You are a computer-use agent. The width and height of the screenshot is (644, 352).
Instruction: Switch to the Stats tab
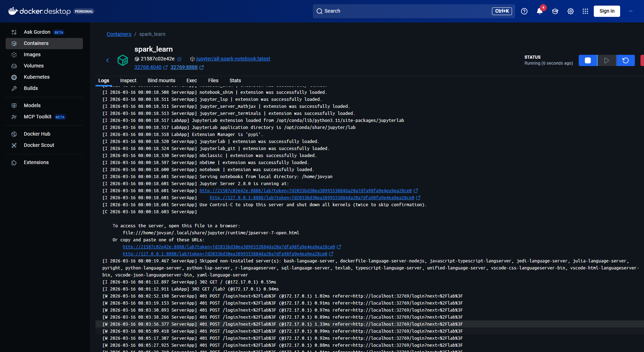click(x=235, y=80)
